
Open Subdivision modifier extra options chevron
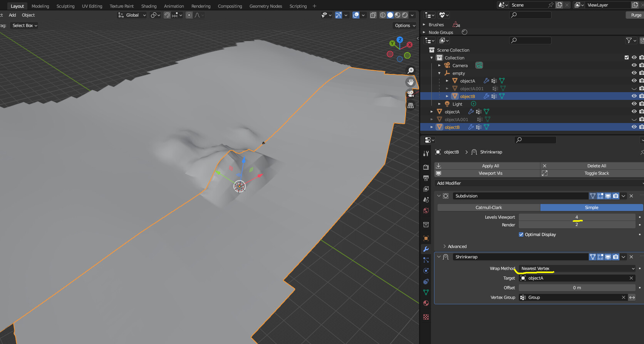coord(624,196)
